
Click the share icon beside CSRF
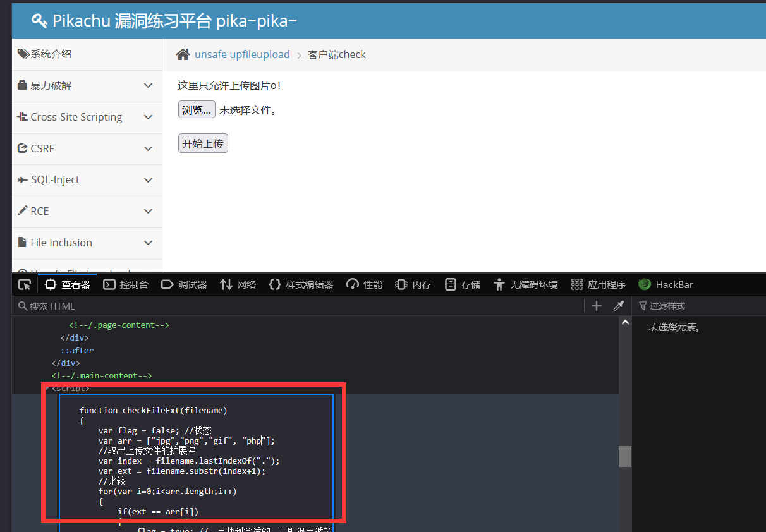(23, 148)
